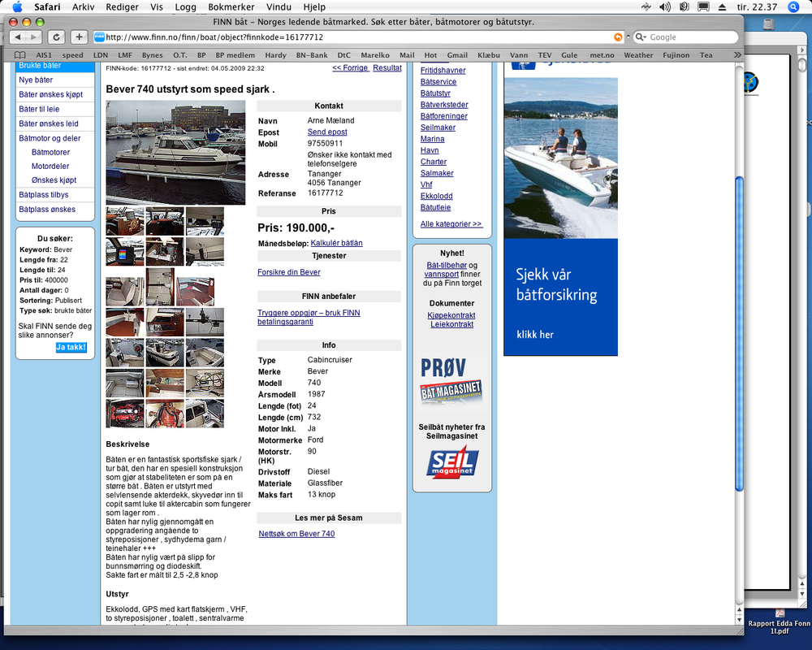Open the Bokmerker menu
812x650 pixels.
pyautogui.click(x=231, y=6)
